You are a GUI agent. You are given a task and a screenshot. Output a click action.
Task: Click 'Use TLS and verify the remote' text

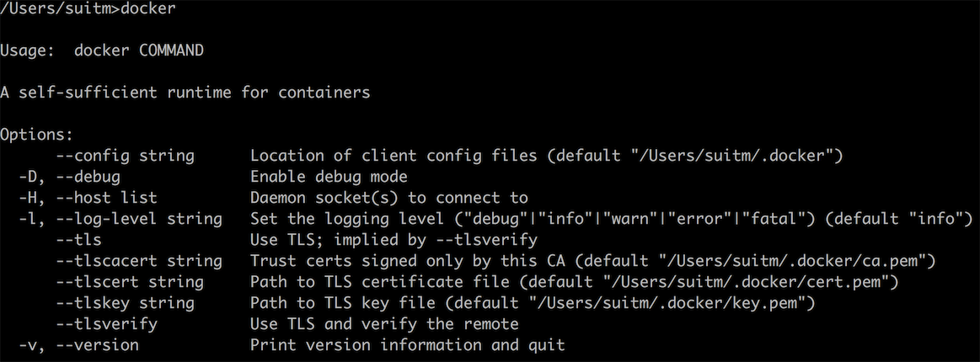tap(384, 324)
